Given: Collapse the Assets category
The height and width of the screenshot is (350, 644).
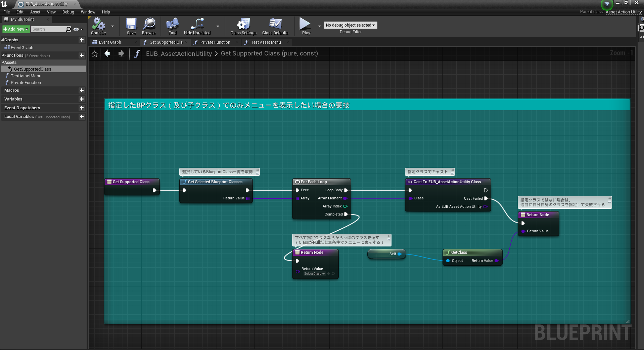Looking at the screenshot, I should [x=3, y=63].
